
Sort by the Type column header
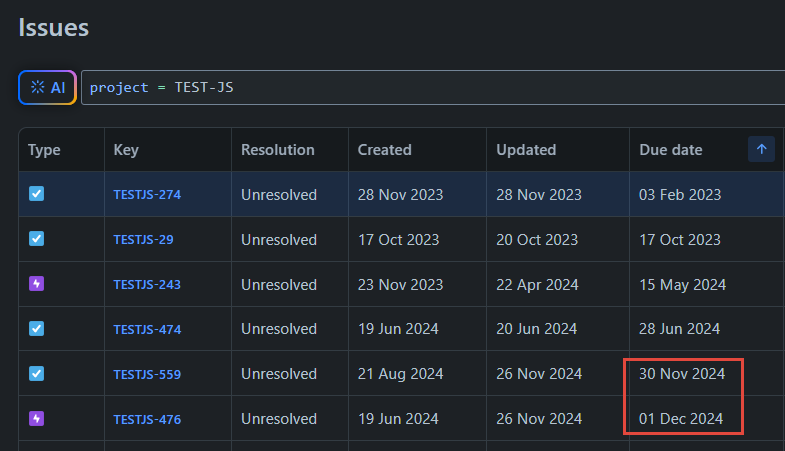(x=44, y=150)
